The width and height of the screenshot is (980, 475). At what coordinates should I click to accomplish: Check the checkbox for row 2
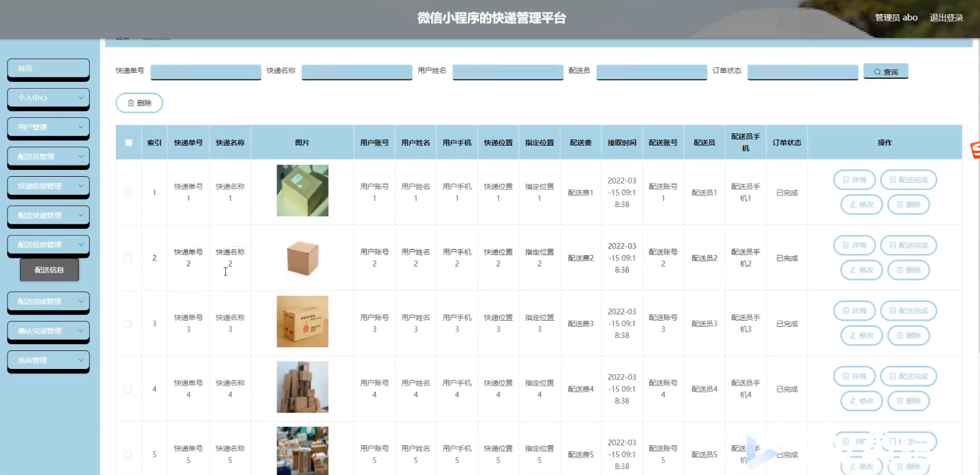pos(128,258)
